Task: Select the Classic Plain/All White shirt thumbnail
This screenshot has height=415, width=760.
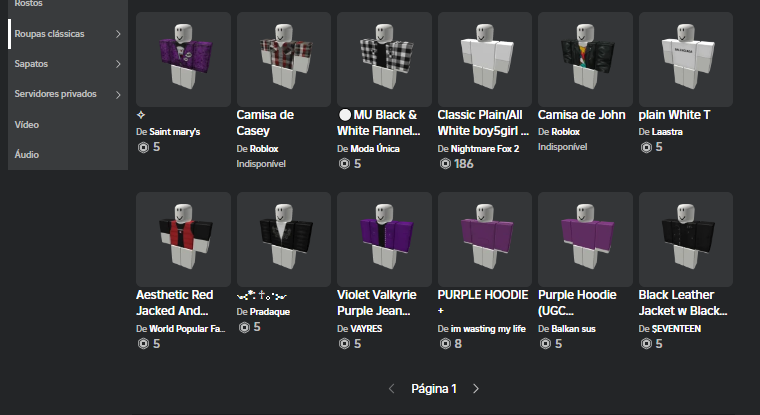Action: click(485, 59)
